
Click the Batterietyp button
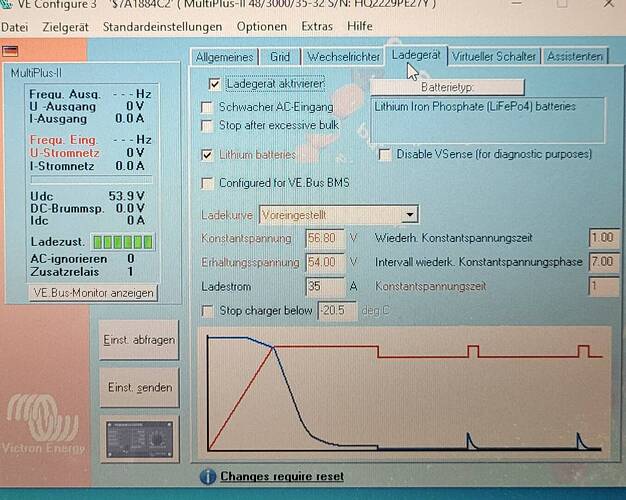[x=447, y=87]
